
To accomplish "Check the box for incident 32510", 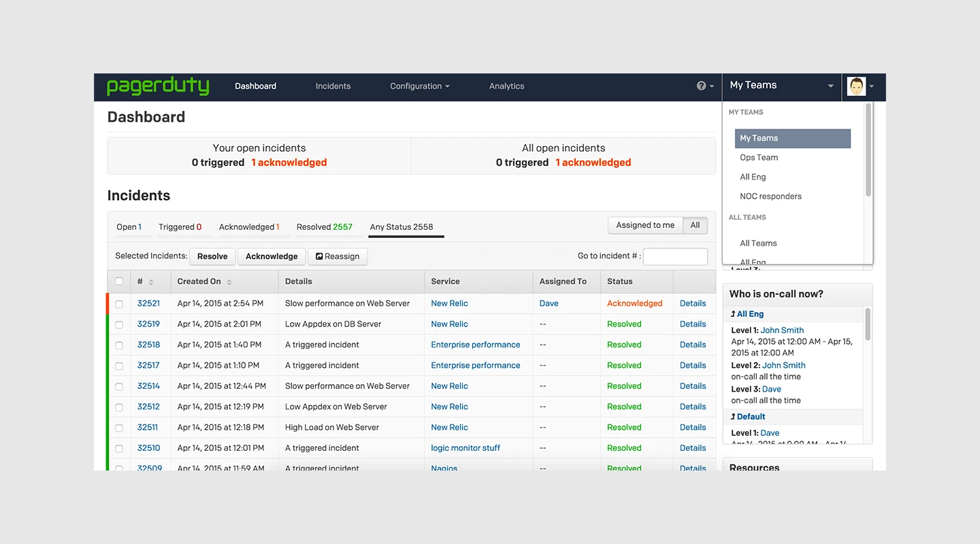I will [119, 449].
